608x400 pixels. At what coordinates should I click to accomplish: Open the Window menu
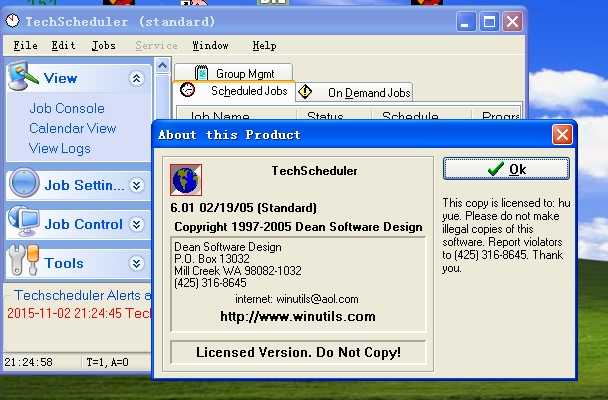[x=210, y=46]
